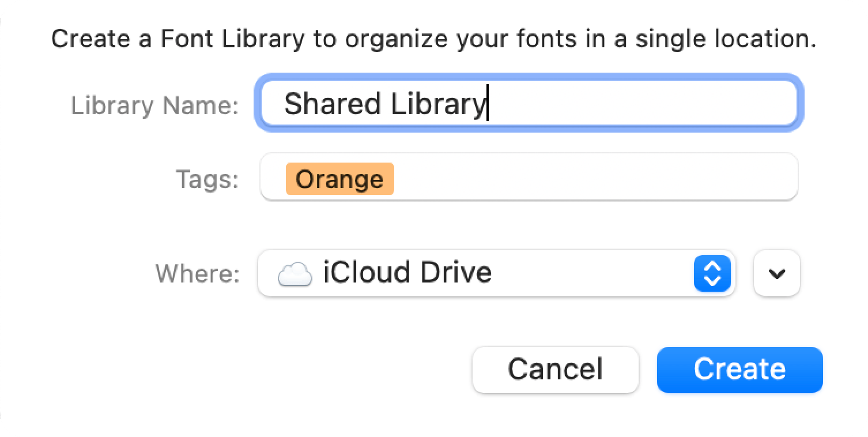
Task: Confirm library creation with Create
Action: point(739,370)
